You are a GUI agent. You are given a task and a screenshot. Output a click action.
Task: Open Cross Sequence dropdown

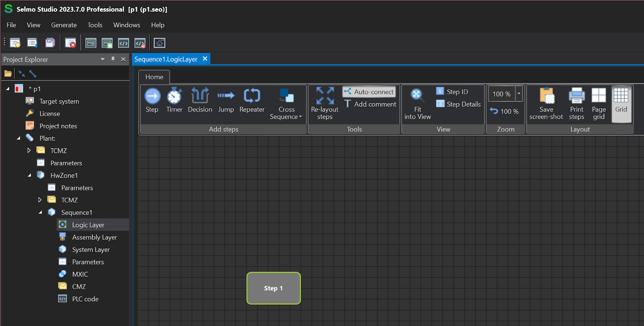(x=286, y=104)
